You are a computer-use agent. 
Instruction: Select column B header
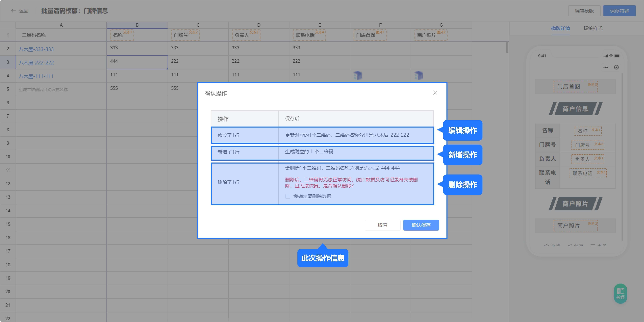137,25
